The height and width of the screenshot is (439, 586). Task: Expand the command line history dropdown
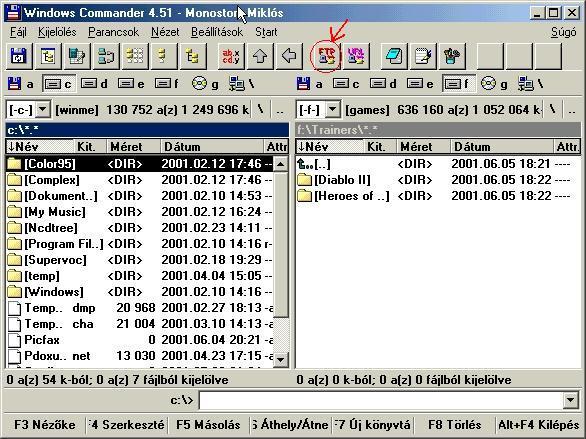570,401
